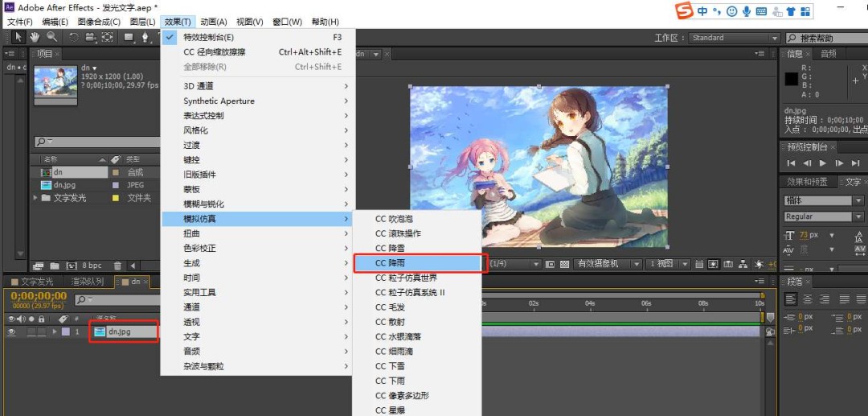Click the label color square of dn.jpg layer
Screen dimensions: 868x416
point(65,332)
